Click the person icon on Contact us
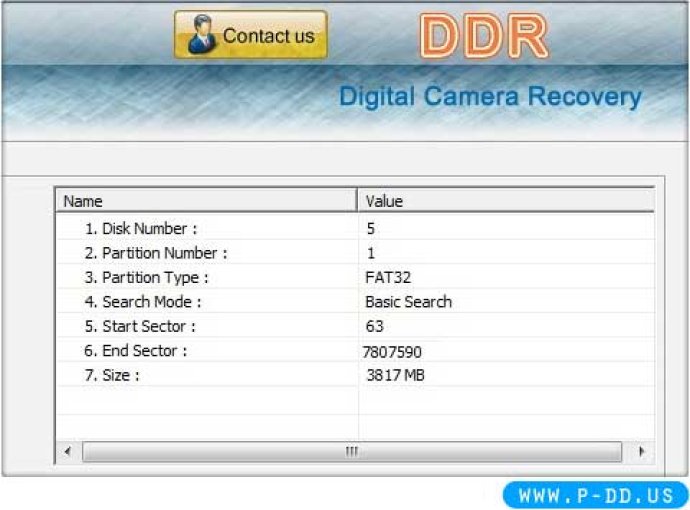The width and height of the screenshot is (690, 510). pyautogui.click(x=202, y=35)
